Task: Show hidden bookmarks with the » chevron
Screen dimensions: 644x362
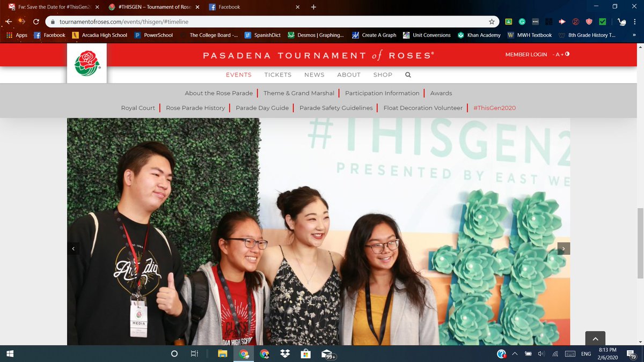Action: (635, 35)
